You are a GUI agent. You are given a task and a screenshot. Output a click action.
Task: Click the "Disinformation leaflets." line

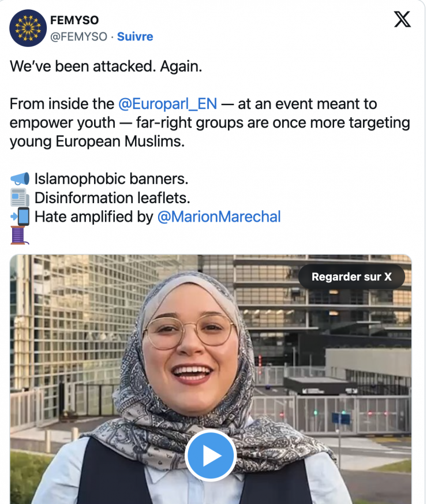pos(112,197)
